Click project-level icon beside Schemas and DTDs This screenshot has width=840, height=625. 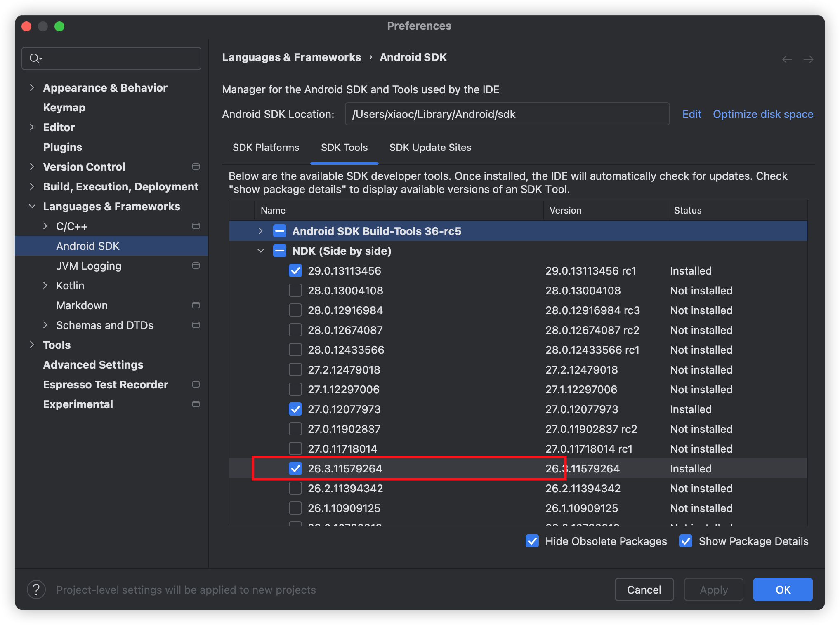pyautogui.click(x=196, y=325)
